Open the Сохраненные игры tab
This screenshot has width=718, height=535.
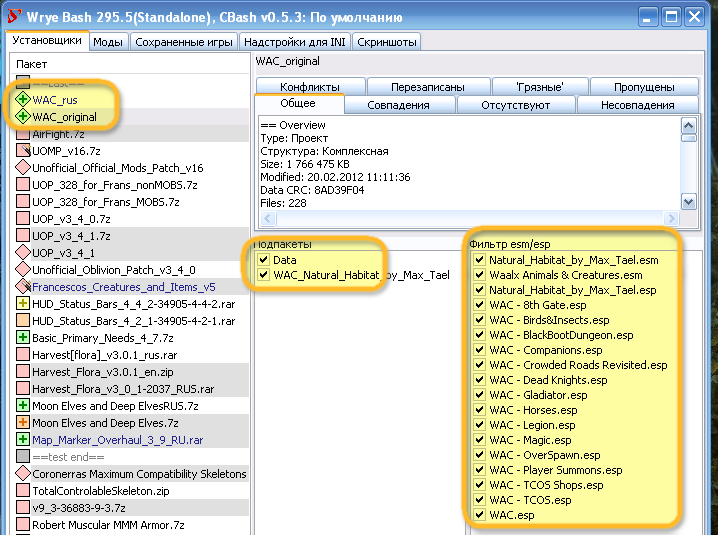[x=184, y=42]
